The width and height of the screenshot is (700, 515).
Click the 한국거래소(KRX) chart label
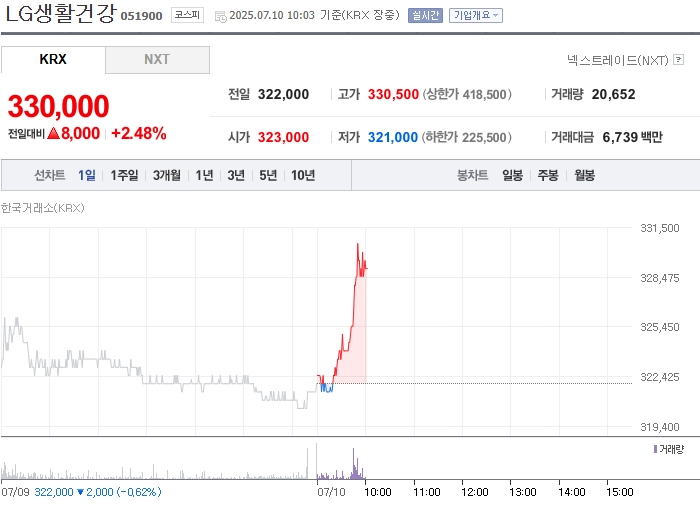(42, 208)
